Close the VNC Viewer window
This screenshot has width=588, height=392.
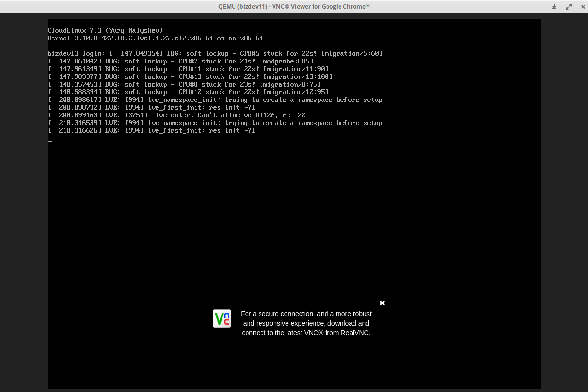click(581, 7)
